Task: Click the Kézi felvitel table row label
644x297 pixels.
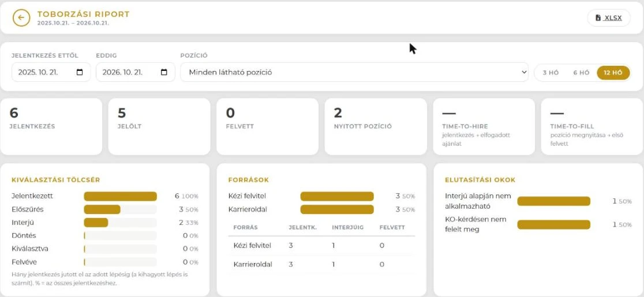Action: (252, 245)
